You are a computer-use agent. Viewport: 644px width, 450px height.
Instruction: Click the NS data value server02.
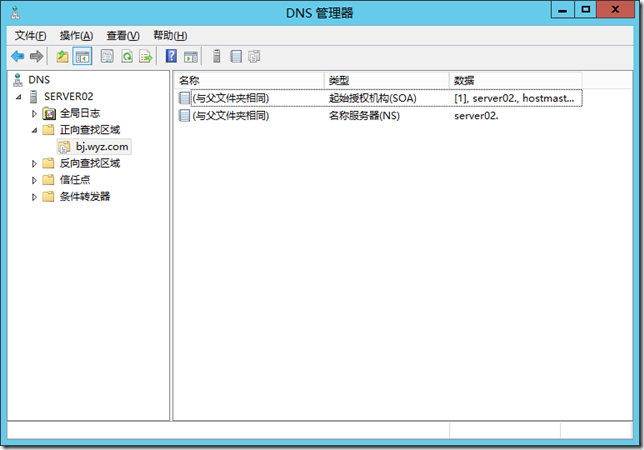tap(476, 116)
